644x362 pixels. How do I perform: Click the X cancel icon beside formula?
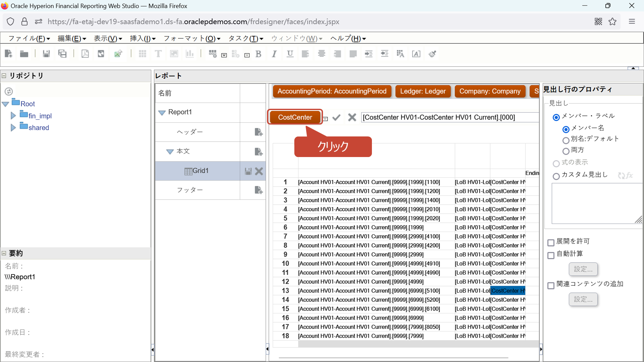(352, 117)
